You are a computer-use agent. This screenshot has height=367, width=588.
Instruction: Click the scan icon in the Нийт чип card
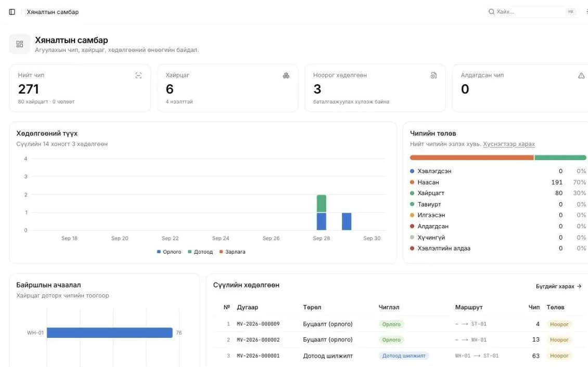point(138,76)
